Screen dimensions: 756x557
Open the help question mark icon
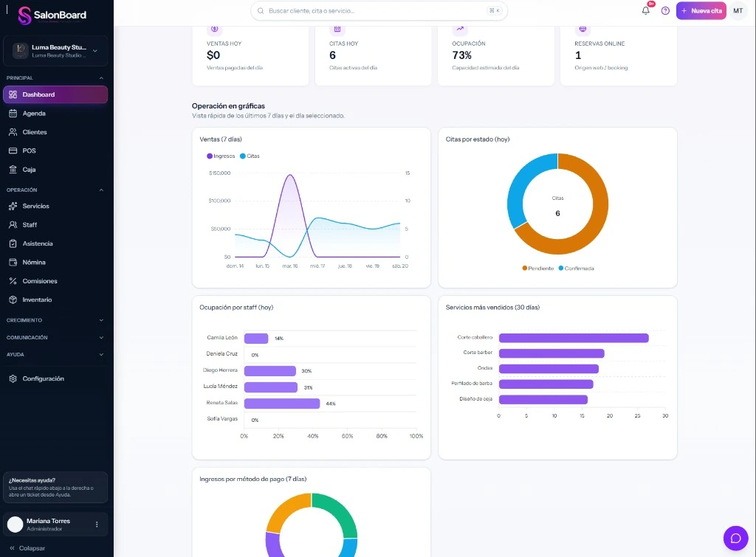665,10
